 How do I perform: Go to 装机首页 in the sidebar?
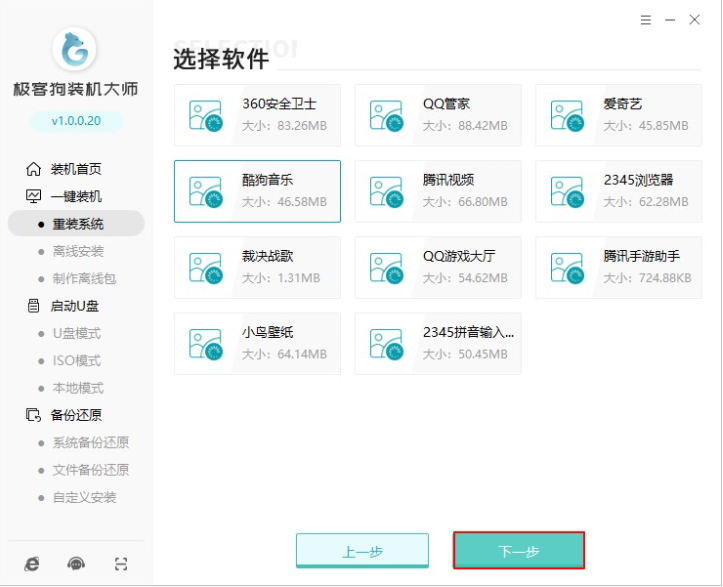pyautogui.click(x=76, y=169)
